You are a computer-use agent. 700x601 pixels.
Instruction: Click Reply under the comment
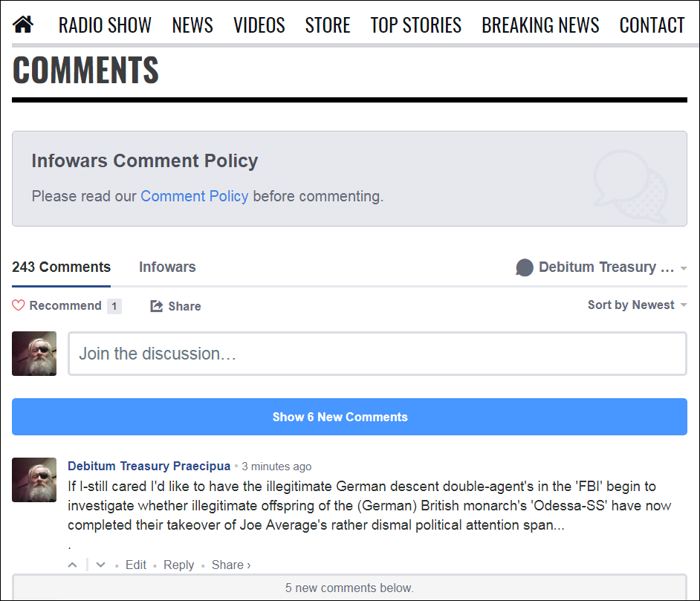click(x=178, y=565)
